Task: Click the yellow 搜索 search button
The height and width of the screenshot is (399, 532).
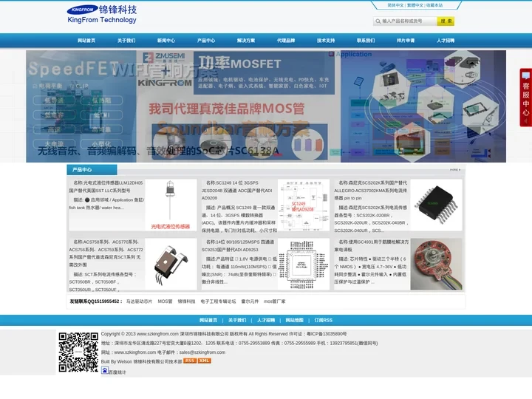Action: 446,21
